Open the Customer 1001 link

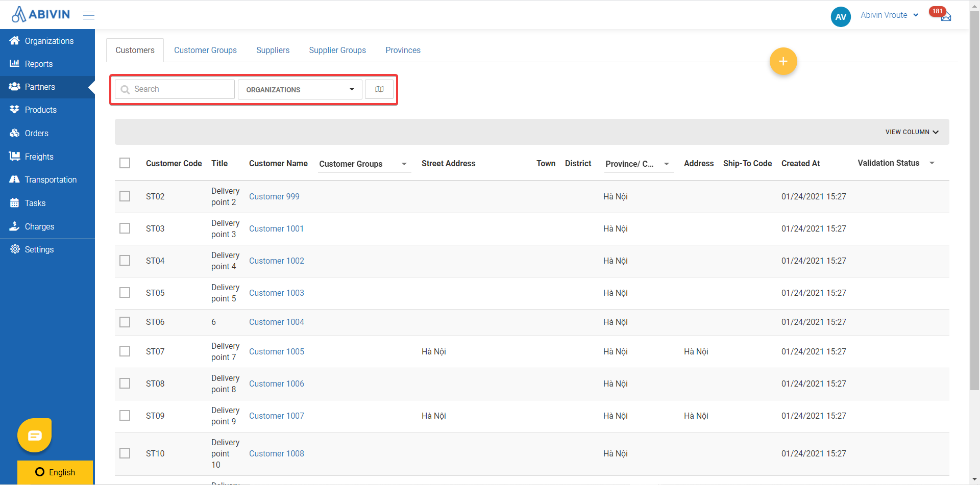pos(276,228)
